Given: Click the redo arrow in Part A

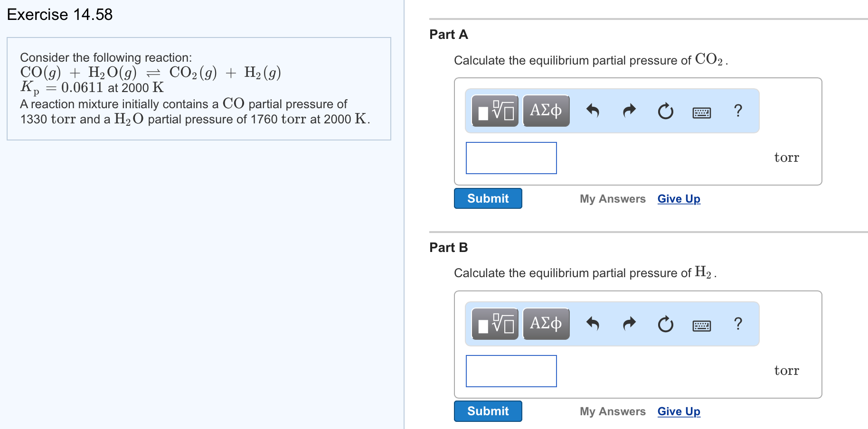Looking at the screenshot, I should [629, 111].
